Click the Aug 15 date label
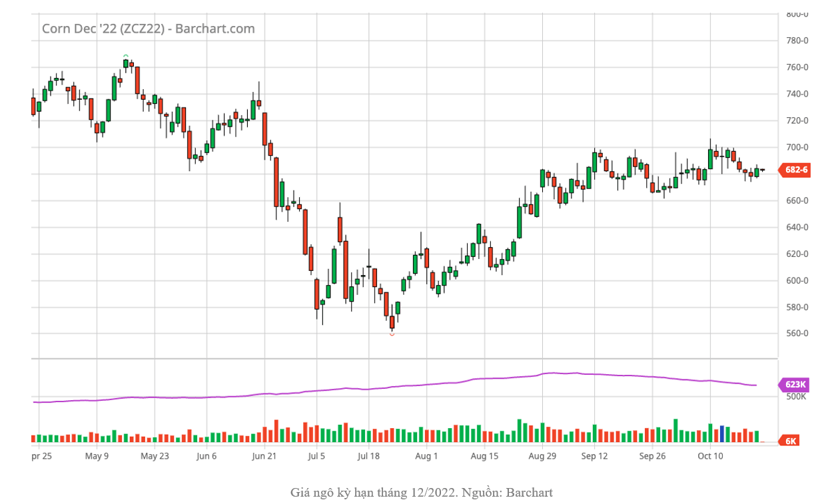 click(x=484, y=456)
